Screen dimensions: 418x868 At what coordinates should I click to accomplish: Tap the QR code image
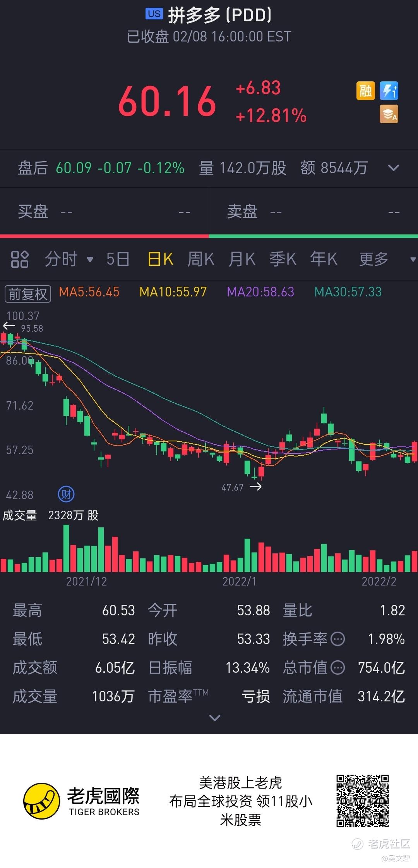pyautogui.click(x=363, y=801)
